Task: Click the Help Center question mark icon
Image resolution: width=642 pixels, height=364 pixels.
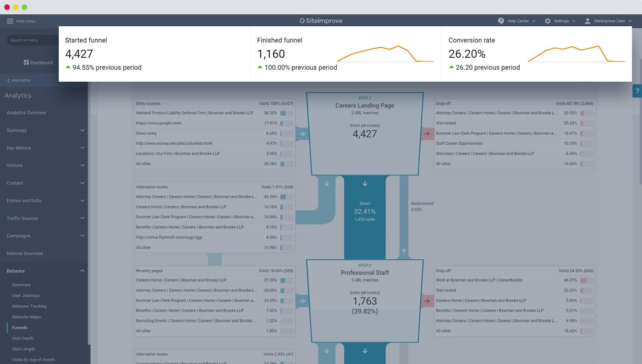Action: (x=501, y=21)
